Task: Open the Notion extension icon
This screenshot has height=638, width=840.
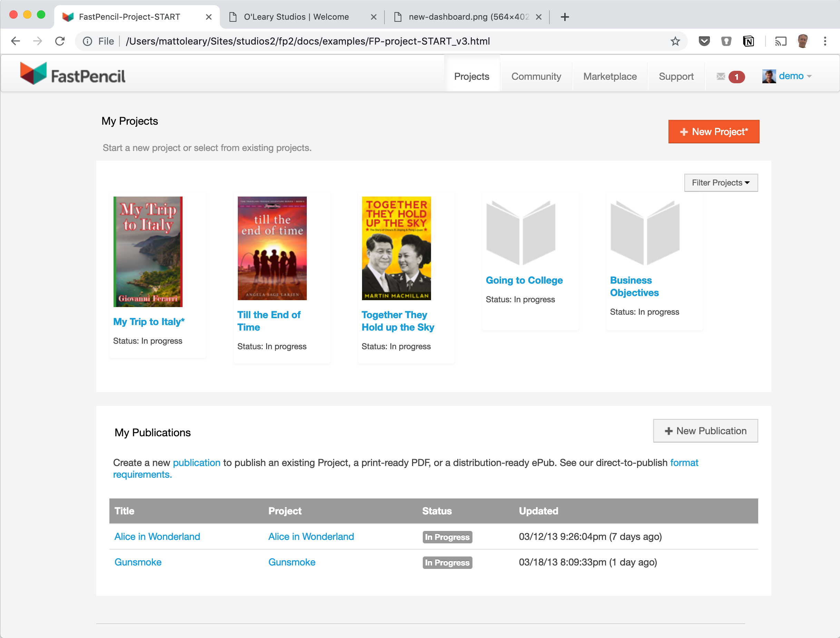Action: point(748,41)
